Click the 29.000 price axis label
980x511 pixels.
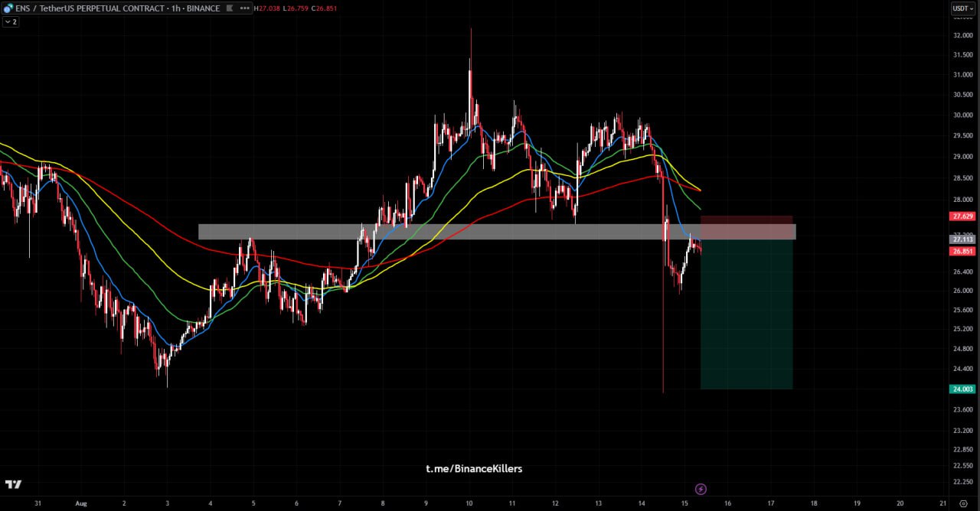coord(962,157)
